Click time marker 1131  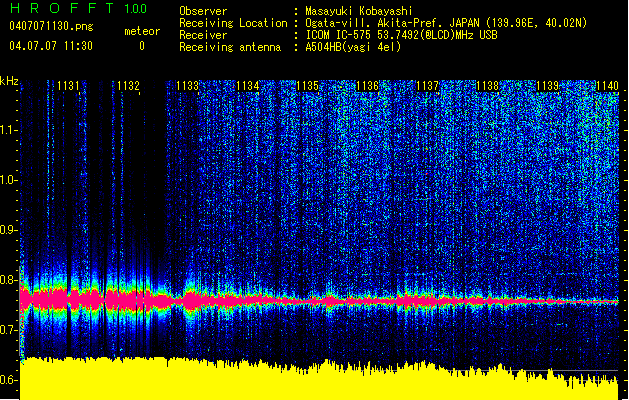click(68, 86)
